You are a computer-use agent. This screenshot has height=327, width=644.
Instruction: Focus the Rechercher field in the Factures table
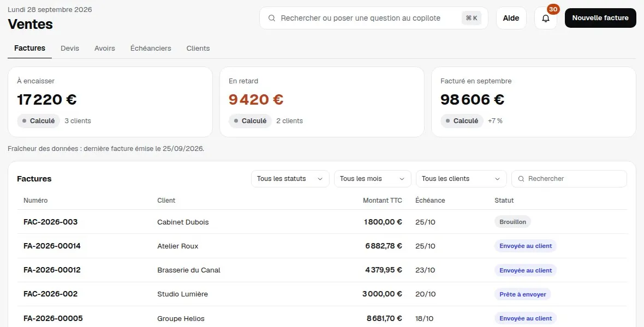569,179
